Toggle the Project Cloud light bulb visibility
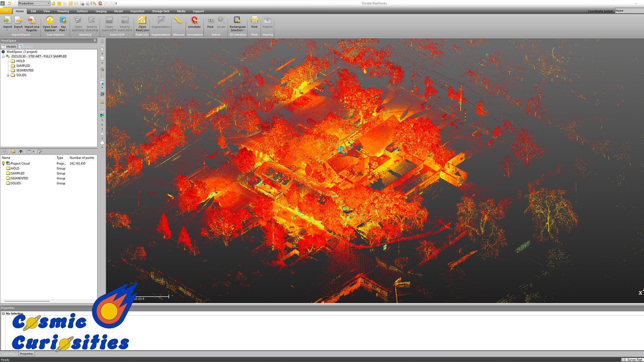 point(3,164)
